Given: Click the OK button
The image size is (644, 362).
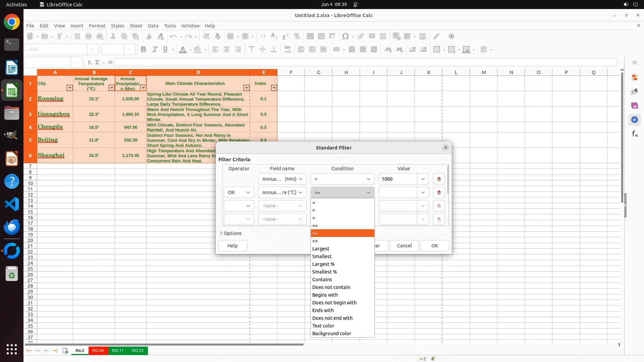Looking at the screenshot, I should 434,246.
